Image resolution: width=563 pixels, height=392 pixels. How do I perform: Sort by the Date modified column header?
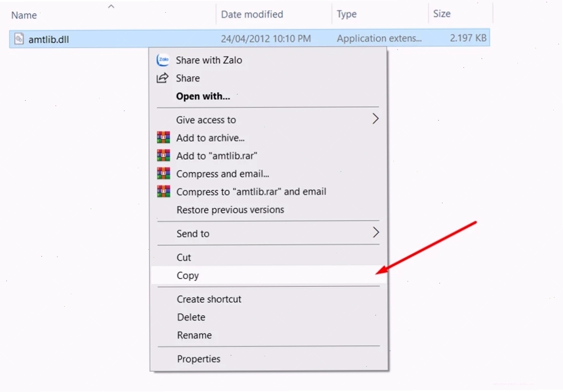(x=252, y=14)
